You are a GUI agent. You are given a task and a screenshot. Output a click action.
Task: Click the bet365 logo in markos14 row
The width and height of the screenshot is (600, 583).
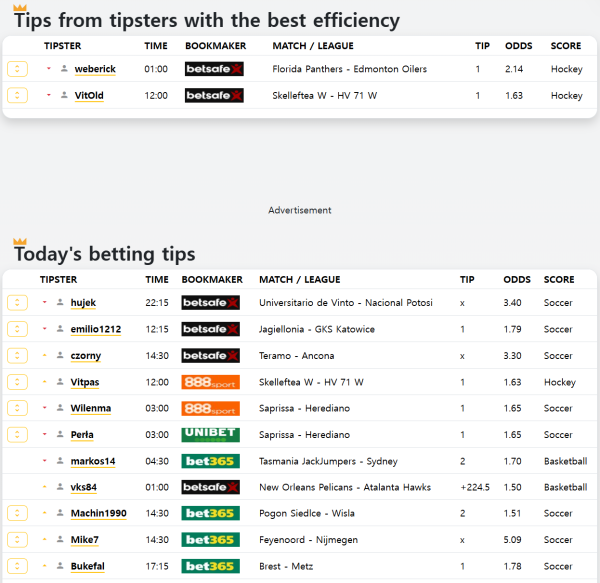point(210,461)
